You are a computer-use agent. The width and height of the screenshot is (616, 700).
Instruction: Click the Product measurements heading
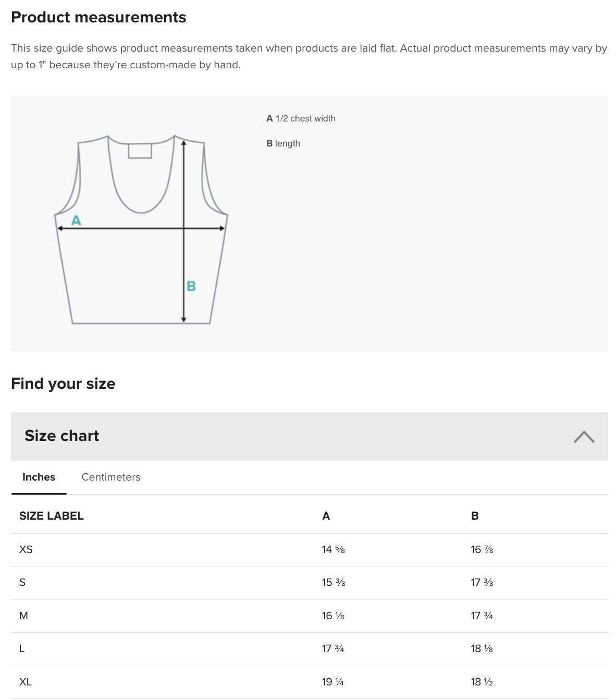[98, 17]
